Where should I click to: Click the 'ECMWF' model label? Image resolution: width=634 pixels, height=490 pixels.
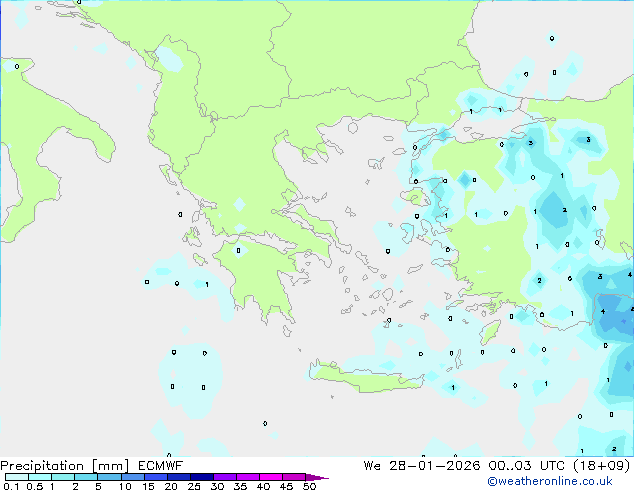click(x=161, y=466)
